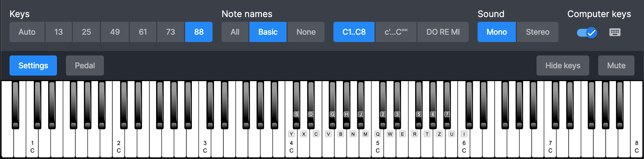Play the black key labeled 7

pyautogui.click(x=447, y=106)
